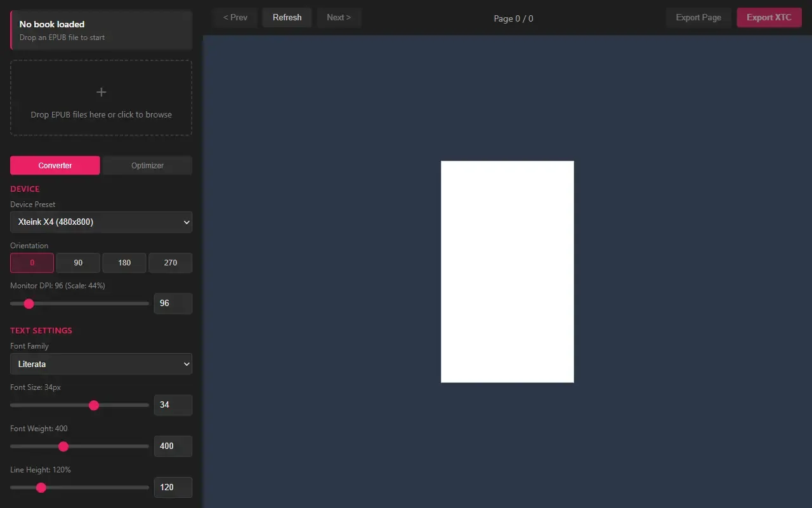812x508 pixels.
Task: Click the Refresh button
Action: [x=287, y=18]
